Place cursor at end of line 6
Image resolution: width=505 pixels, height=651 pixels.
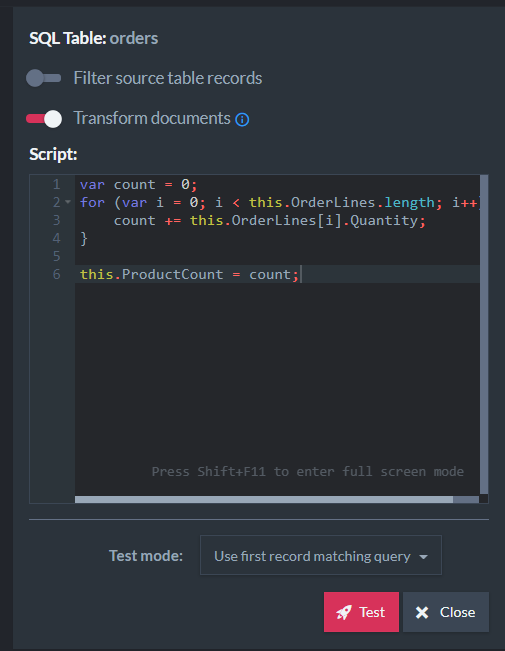(300, 274)
